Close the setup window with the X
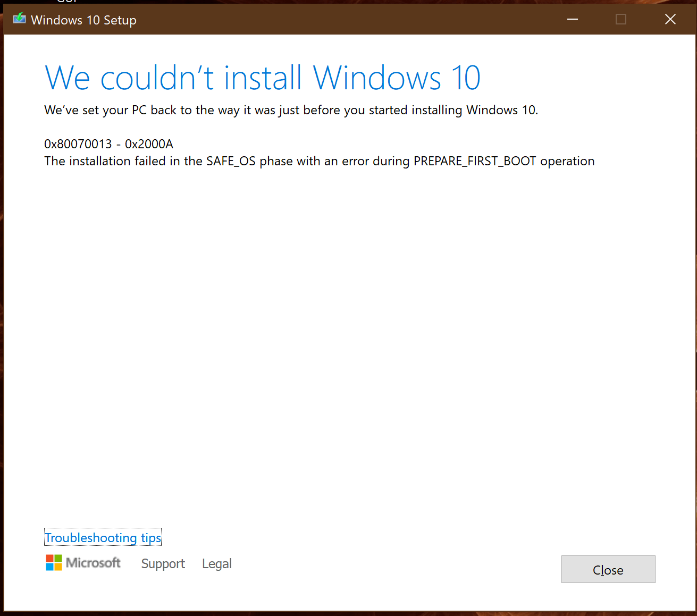Viewport: 697px width, 616px height. (x=670, y=19)
